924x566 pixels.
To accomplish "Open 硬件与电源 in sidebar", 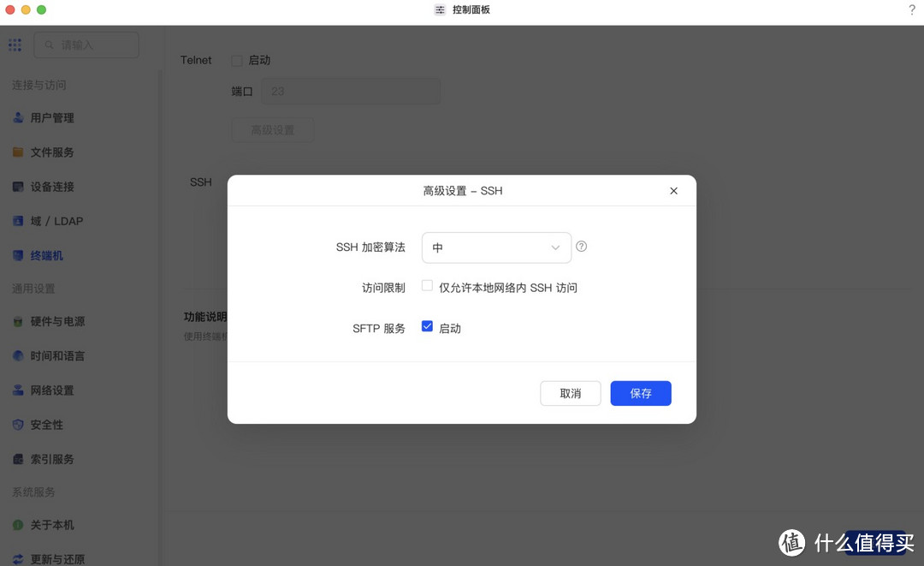I will click(58, 321).
